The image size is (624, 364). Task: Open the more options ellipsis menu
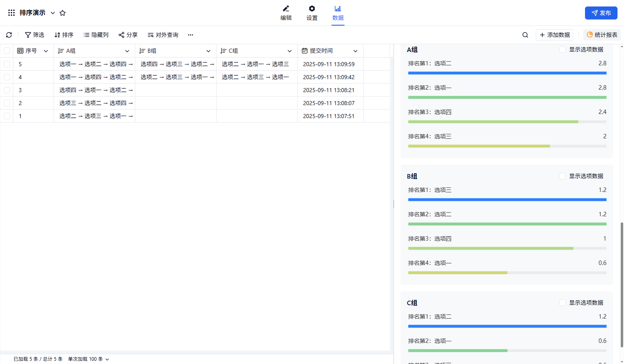point(191,35)
